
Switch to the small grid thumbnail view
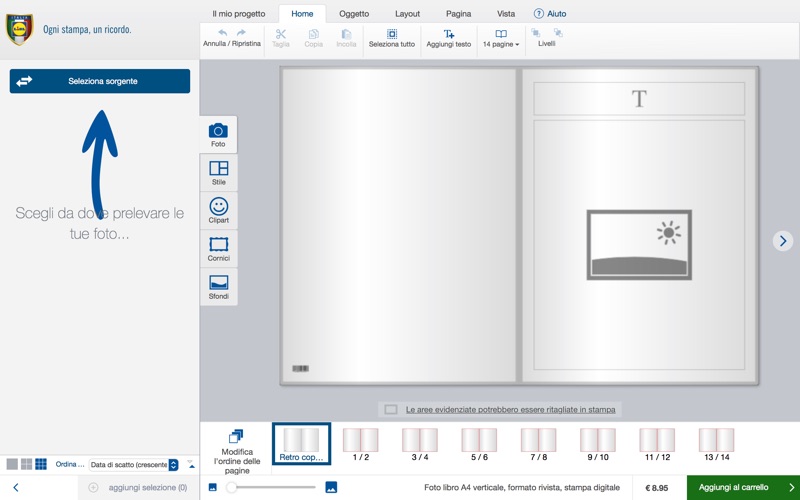41,464
